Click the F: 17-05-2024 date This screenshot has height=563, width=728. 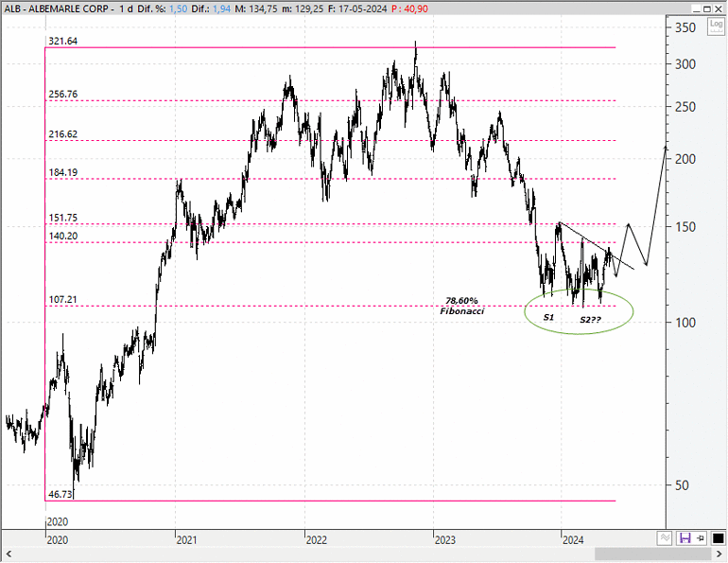coord(357,9)
